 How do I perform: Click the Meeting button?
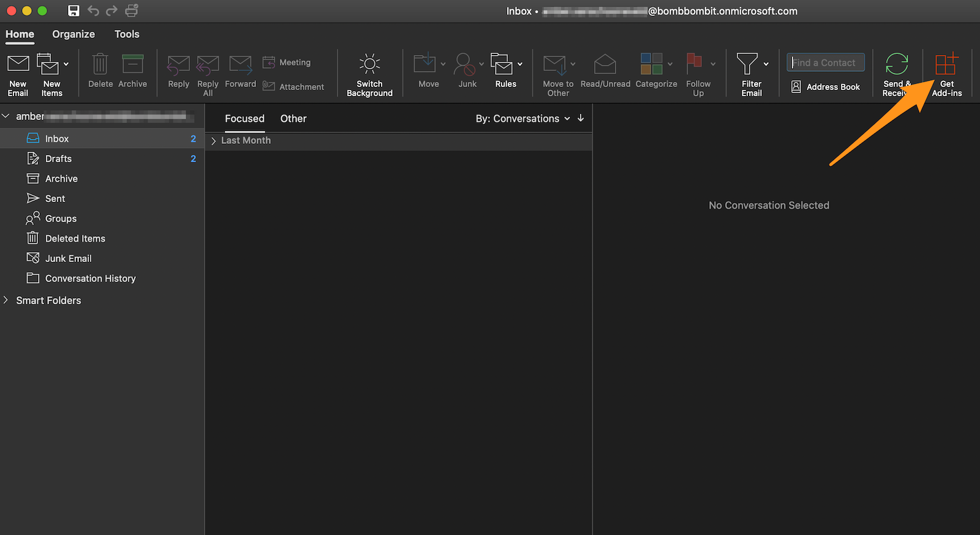pyautogui.click(x=287, y=62)
